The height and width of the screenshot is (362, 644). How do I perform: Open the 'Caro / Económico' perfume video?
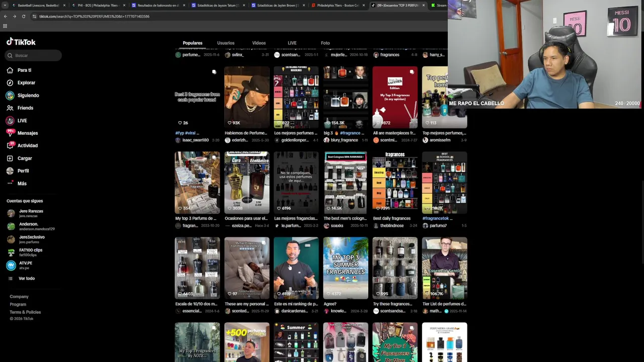247,183
